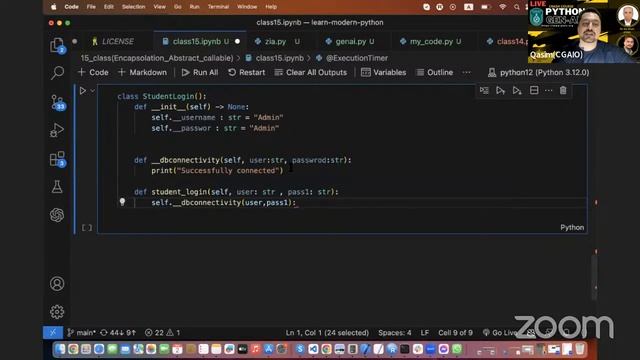Open the Selection menu
Image resolution: width=640 pixels, height=360 pixels.
(133, 7)
